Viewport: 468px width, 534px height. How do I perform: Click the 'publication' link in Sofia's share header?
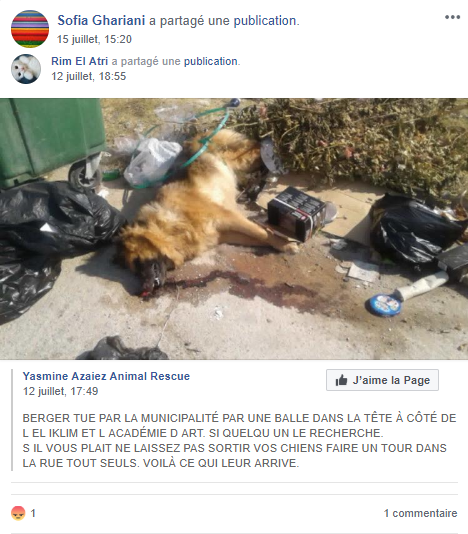point(265,21)
